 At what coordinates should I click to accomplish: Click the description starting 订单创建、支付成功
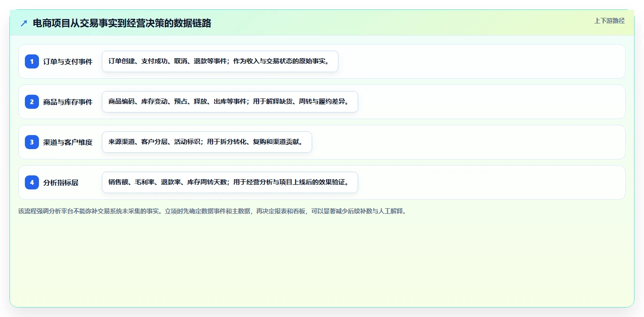[x=220, y=61]
